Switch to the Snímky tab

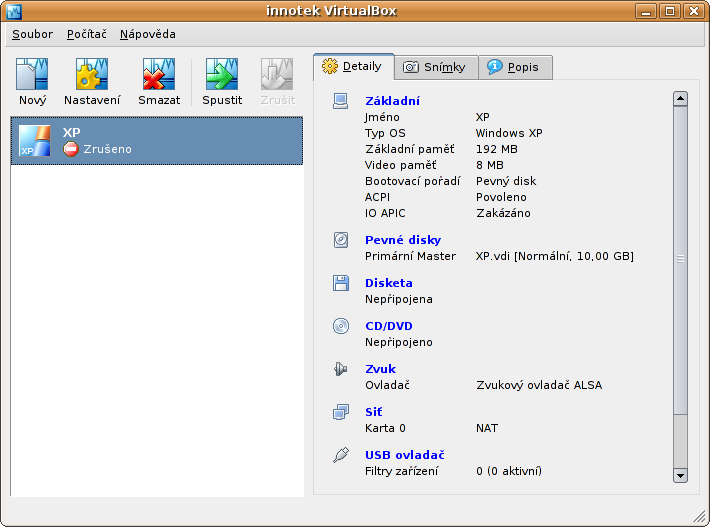pyautogui.click(x=437, y=67)
